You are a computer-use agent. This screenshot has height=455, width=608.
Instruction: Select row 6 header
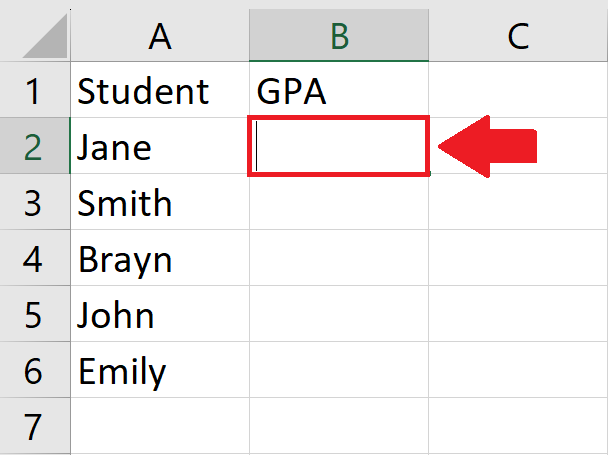(35, 370)
